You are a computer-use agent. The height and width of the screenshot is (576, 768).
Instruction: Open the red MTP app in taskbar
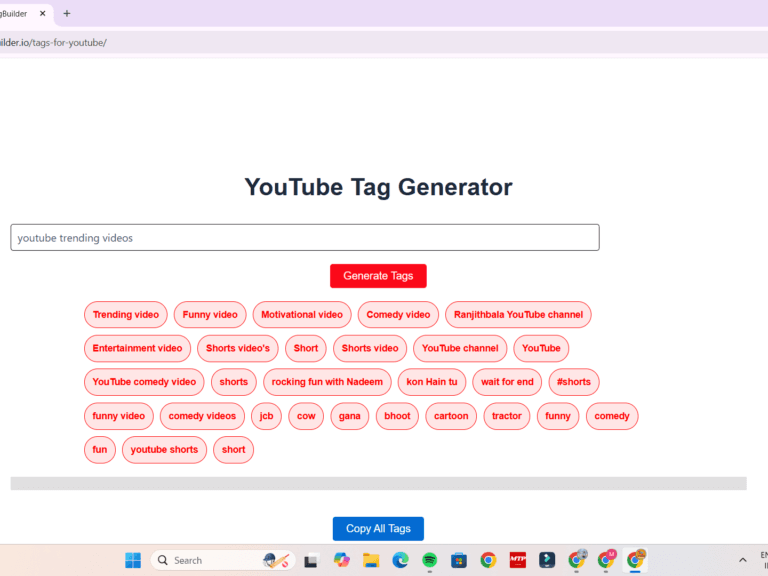518,560
